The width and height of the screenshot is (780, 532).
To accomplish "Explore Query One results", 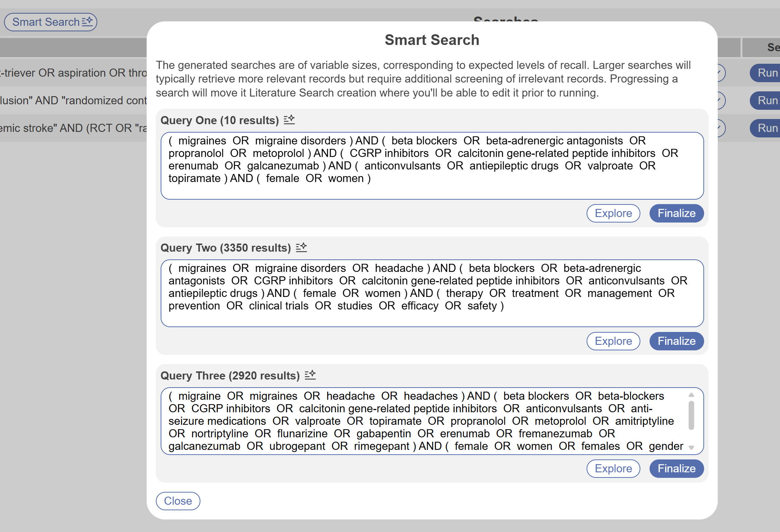I will (613, 213).
